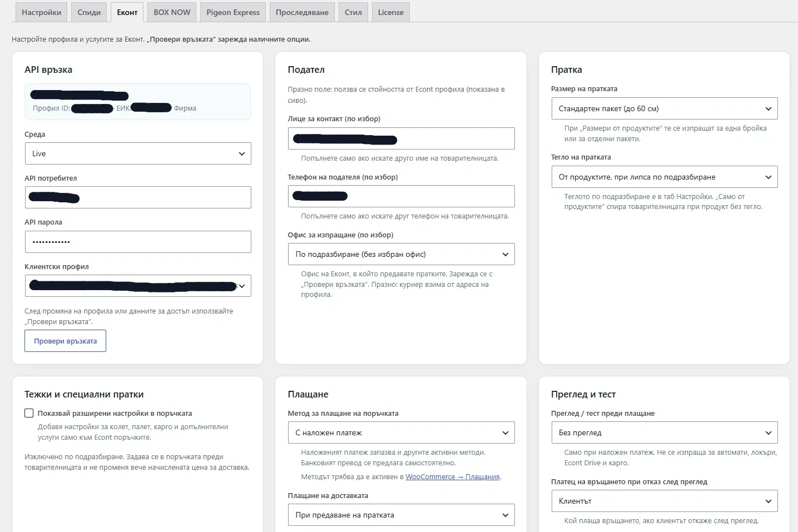Image resolution: width=798 pixels, height=532 pixels.
Task: Switch to the Спиди tab
Action: [x=89, y=12]
